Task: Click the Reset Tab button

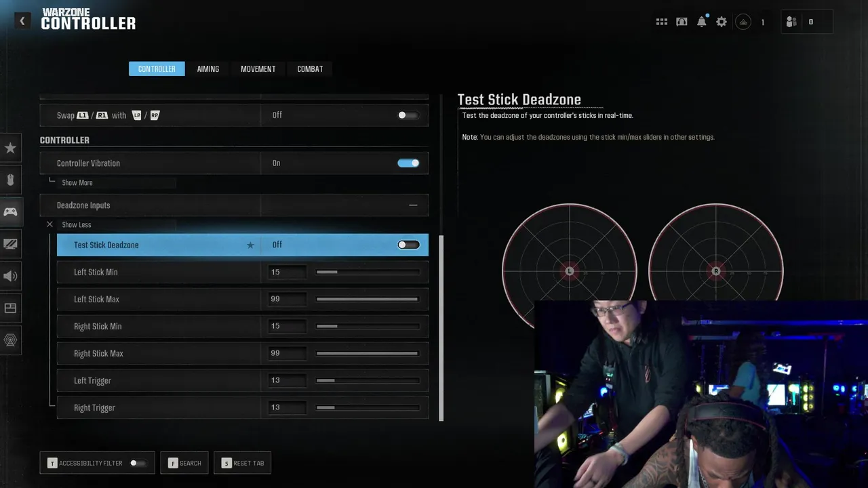Action: tap(242, 463)
